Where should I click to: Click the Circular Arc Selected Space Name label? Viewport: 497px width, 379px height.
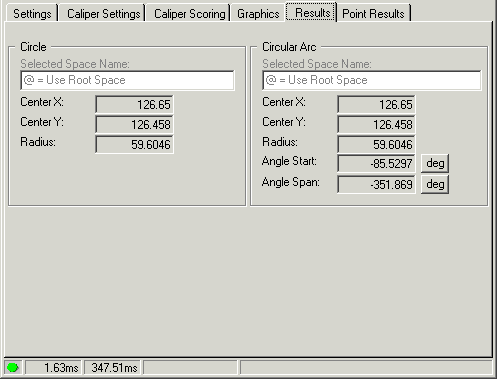[317, 64]
